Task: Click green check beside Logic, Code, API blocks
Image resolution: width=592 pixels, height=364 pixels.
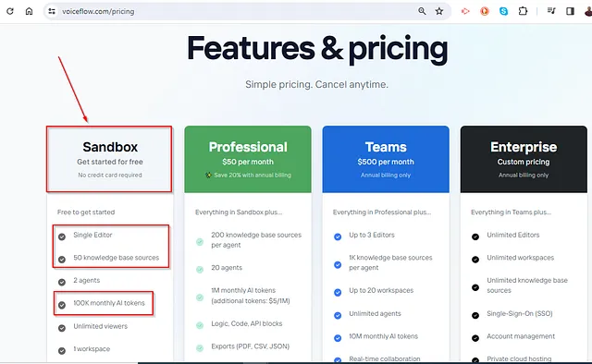Action: click(200, 325)
